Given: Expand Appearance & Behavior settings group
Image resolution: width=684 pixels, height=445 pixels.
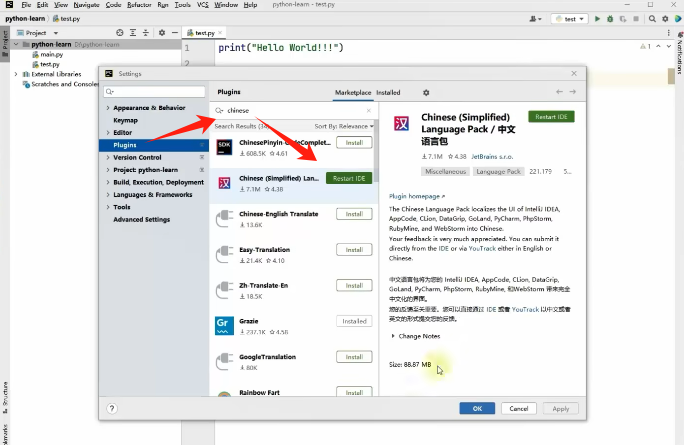Looking at the screenshot, I should [108, 108].
